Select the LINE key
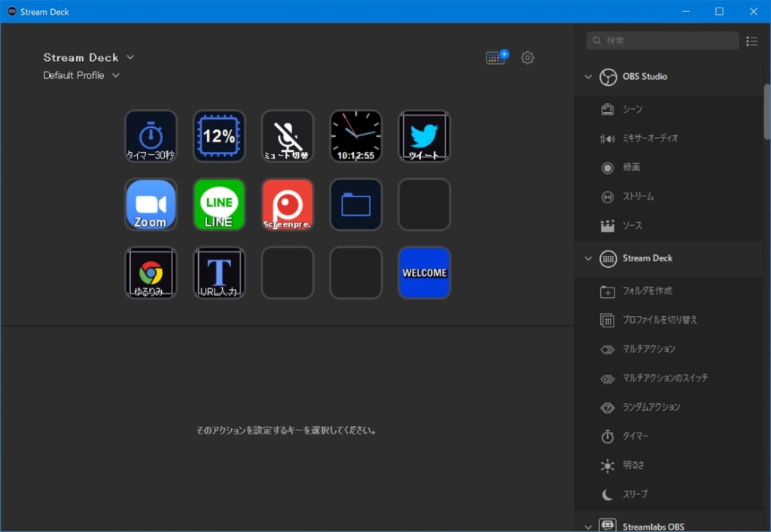Screen dimensions: 771x532 219,205
